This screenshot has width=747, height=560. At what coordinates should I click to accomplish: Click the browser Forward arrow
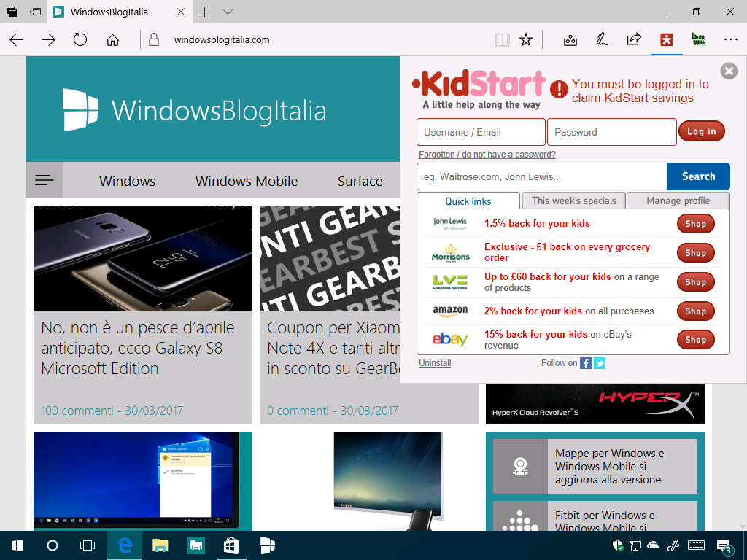tap(49, 39)
